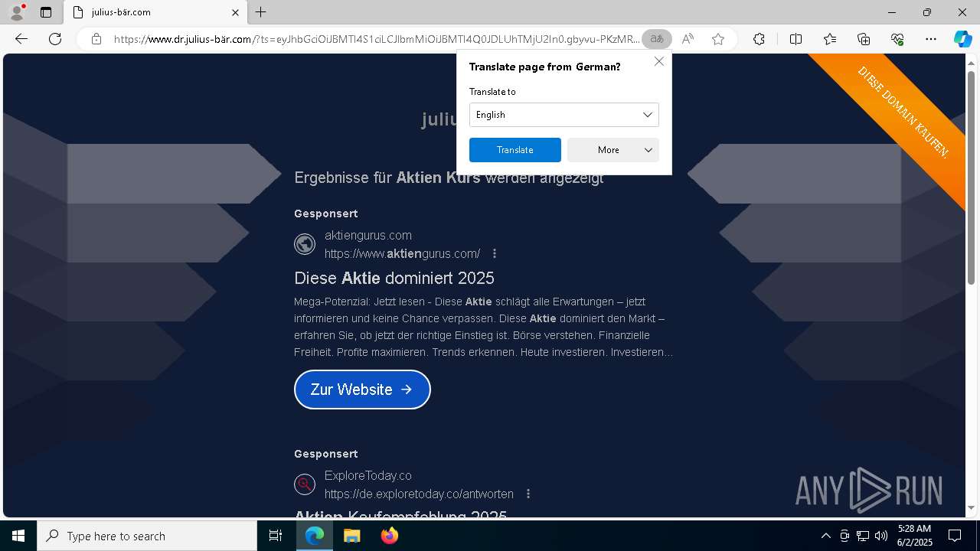The image size is (980, 551).
Task: Expand the Translate to language dropdown
Action: (x=564, y=115)
